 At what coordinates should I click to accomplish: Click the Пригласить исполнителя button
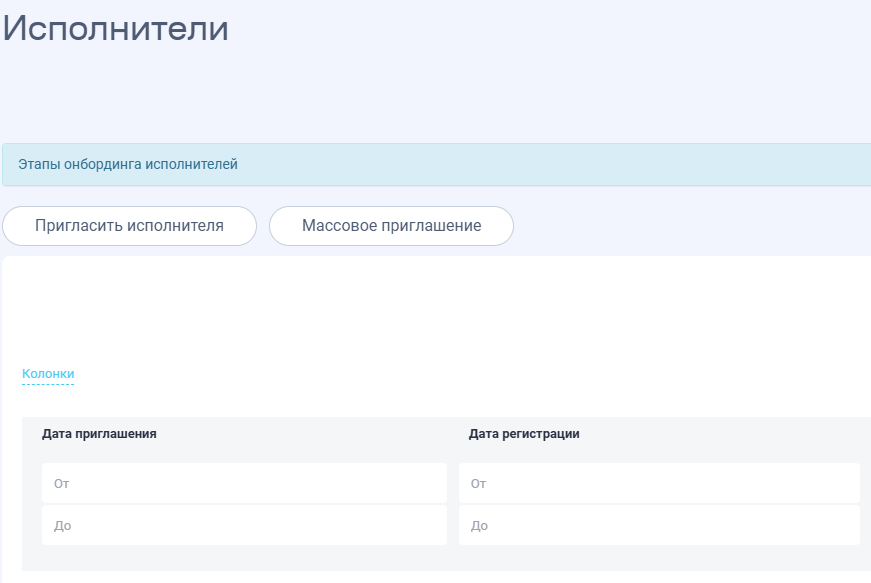click(x=129, y=226)
